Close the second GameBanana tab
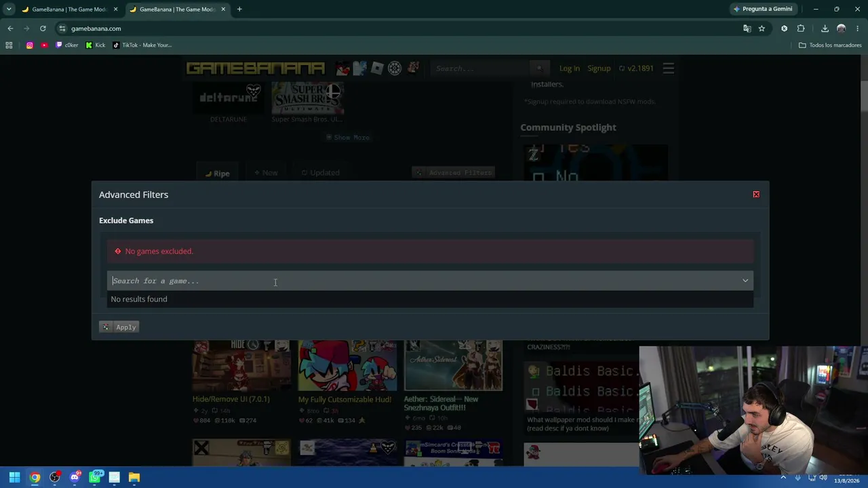 click(x=223, y=9)
